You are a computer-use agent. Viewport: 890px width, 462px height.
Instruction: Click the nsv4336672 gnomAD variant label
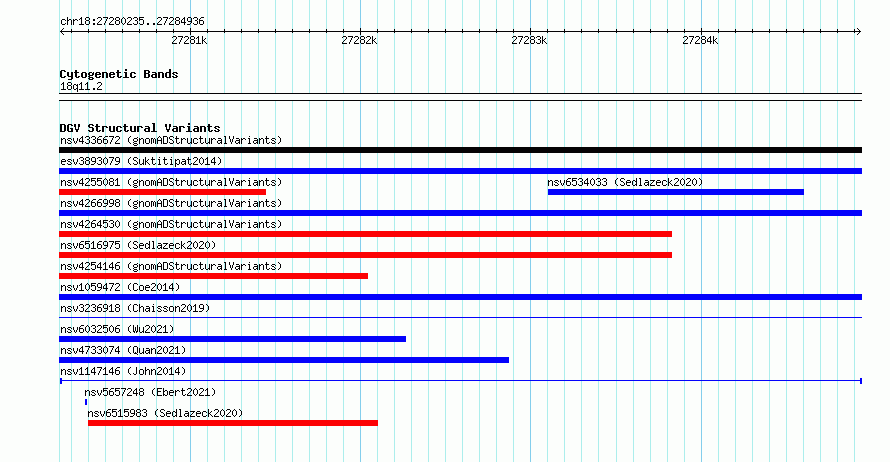coord(171,140)
